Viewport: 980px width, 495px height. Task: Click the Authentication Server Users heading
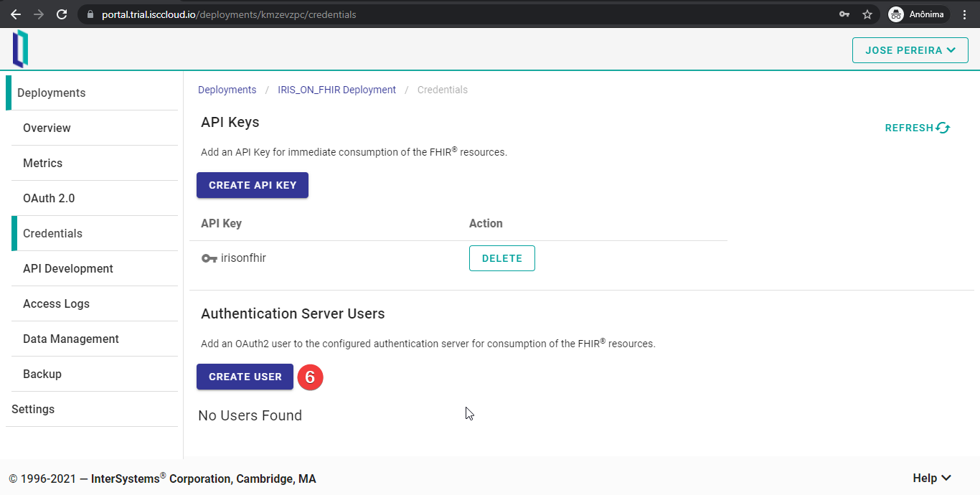[293, 313]
